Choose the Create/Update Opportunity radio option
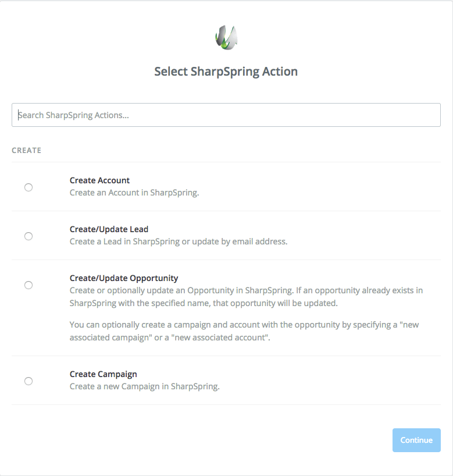 pos(28,285)
